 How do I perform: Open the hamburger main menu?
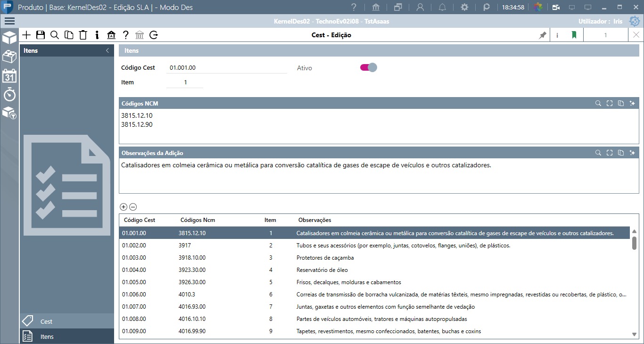(x=9, y=21)
